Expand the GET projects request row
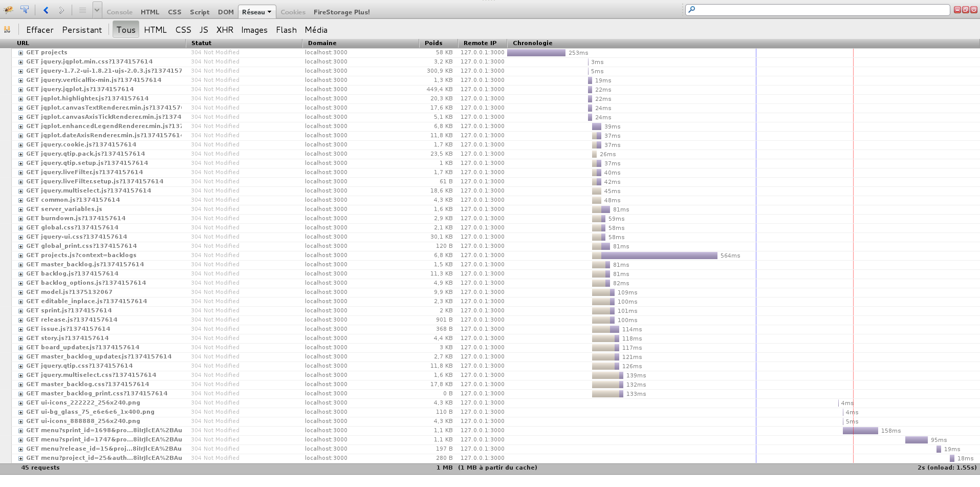 pyautogui.click(x=20, y=53)
